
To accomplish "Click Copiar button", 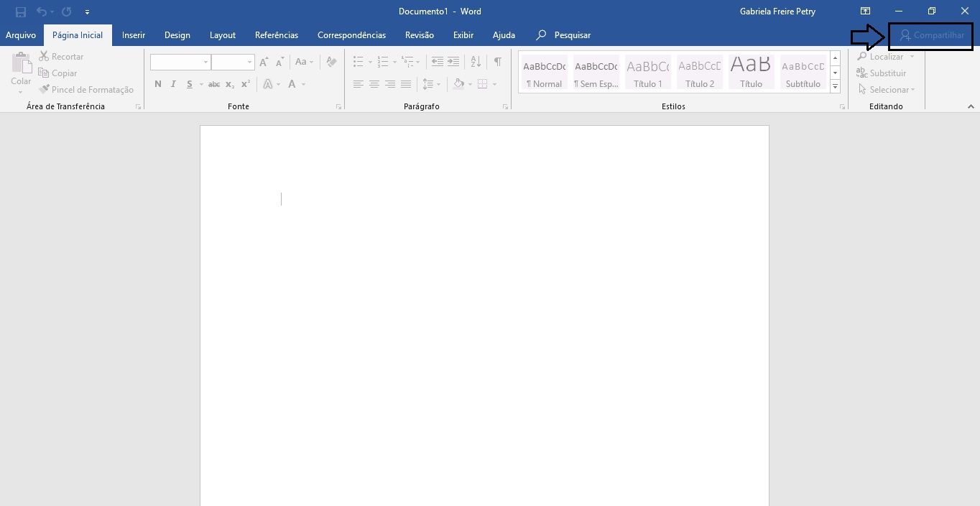I will coord(57,73).
